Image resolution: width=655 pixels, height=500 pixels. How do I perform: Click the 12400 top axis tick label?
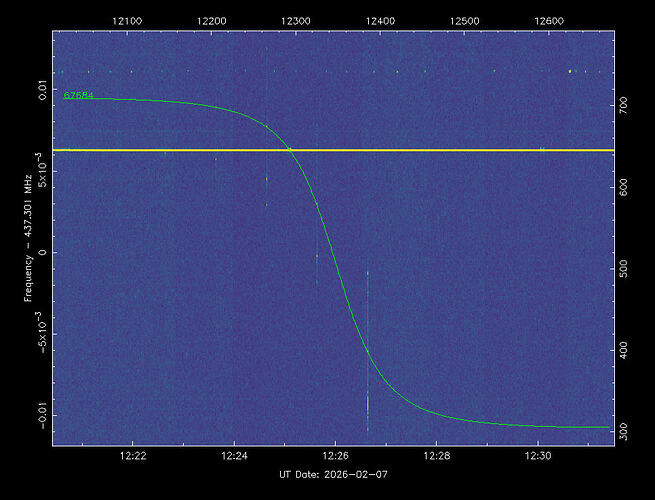pyautogui.click(x=380, y=19)
